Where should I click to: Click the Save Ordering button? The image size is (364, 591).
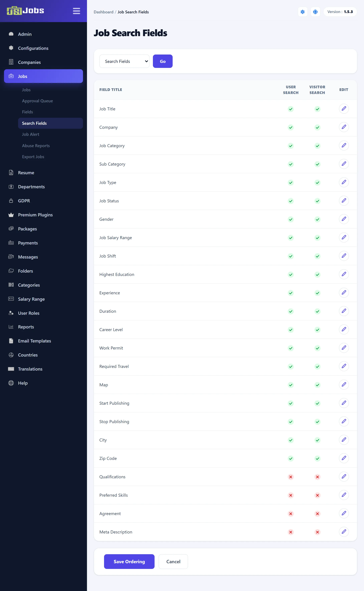pyautogui.click(x=129, y=561)
